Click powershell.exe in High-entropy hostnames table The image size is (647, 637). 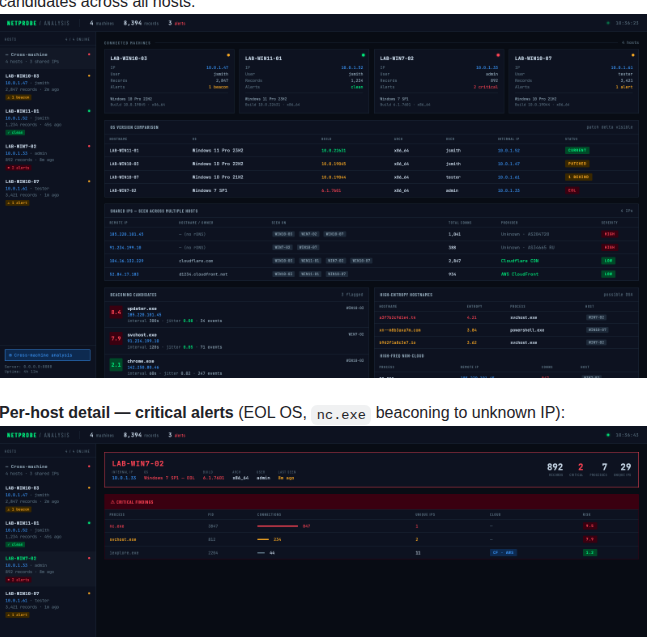pos(527,330)
